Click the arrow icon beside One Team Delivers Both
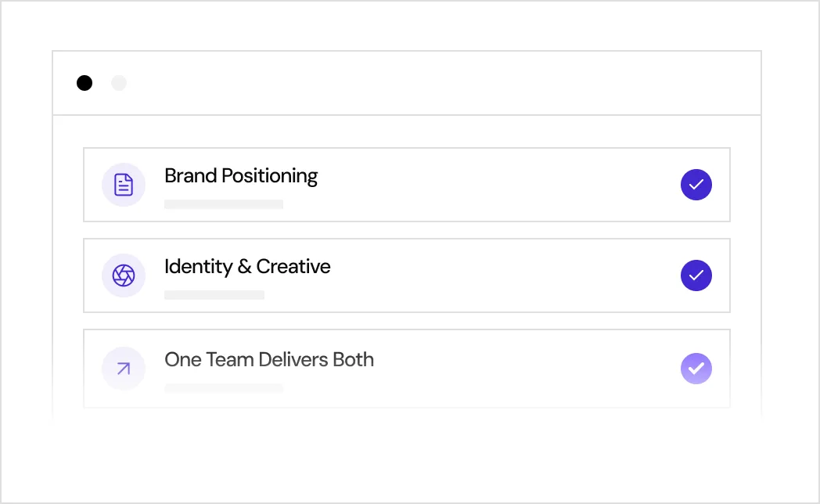 click(x=124, y=369)
